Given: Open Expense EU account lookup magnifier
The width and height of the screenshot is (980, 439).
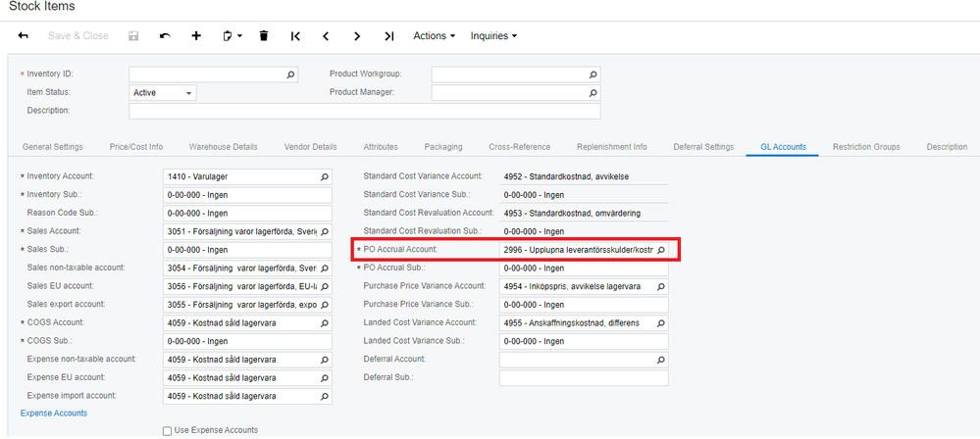Looking at the screenshot, I should (x=325, y=378).
